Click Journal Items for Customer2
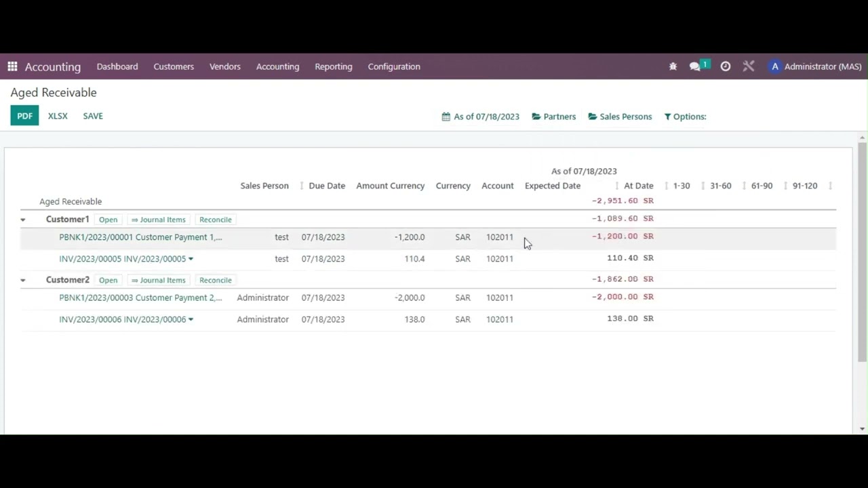The image size is (868, 488). coord(158,280)
